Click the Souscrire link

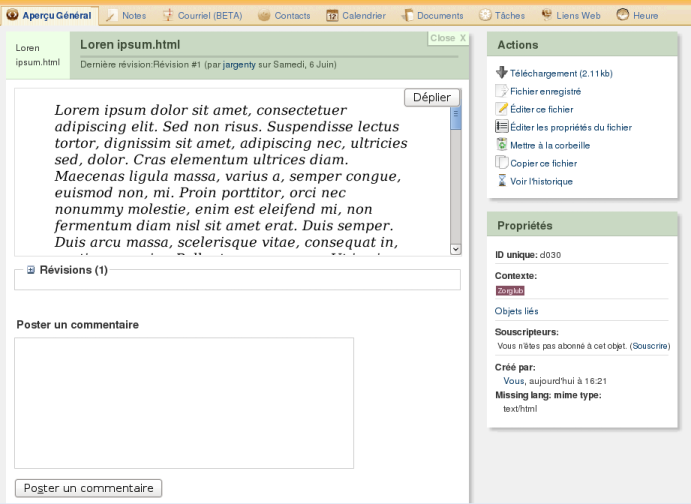650,346
